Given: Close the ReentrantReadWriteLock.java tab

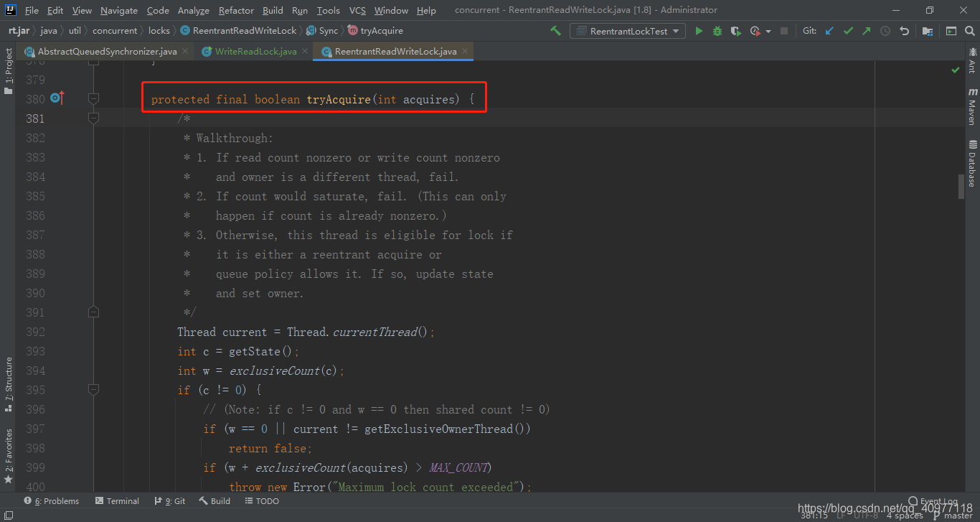Looking at the screenshot, I should pyautogui.click(x=465, y=51).
